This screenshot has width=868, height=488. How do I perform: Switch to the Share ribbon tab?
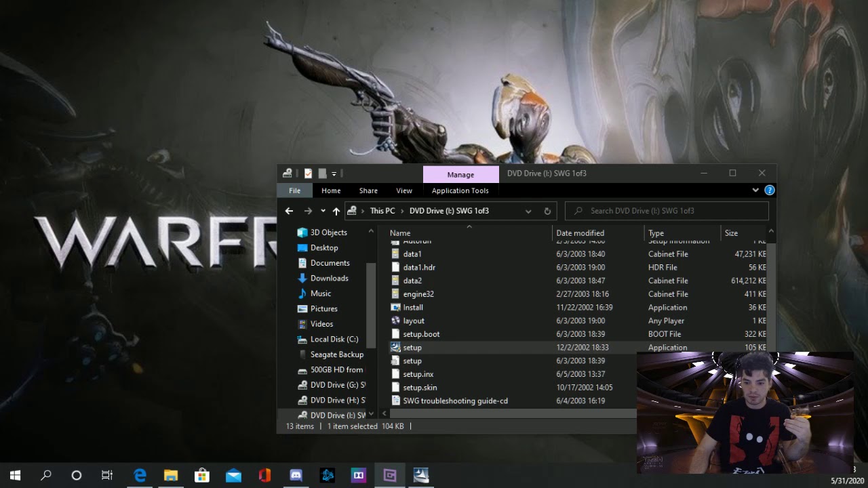click(368, 190)
